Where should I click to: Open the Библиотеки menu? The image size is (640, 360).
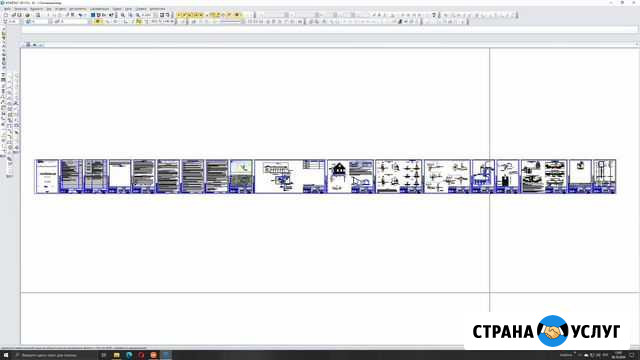pyautogui.click(x=157, y=9)
